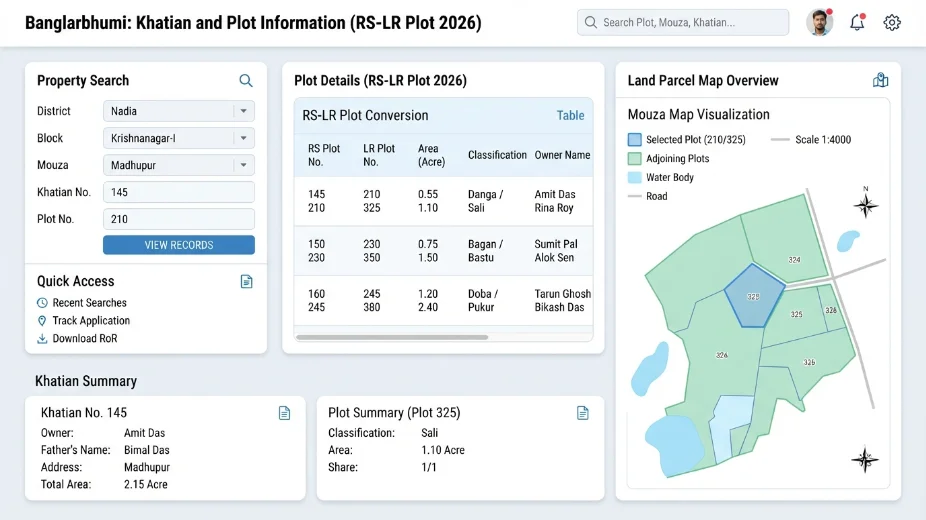Screen dimensions: 926x520
Task: Focus the Khatian No. field with 145
Action: (x=179, y=192)
